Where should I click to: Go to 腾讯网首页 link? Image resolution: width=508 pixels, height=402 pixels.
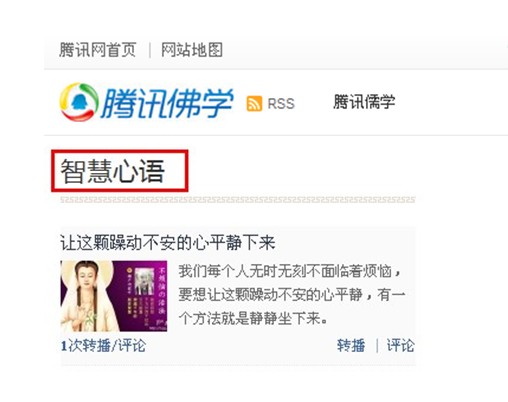click(98, 50)
